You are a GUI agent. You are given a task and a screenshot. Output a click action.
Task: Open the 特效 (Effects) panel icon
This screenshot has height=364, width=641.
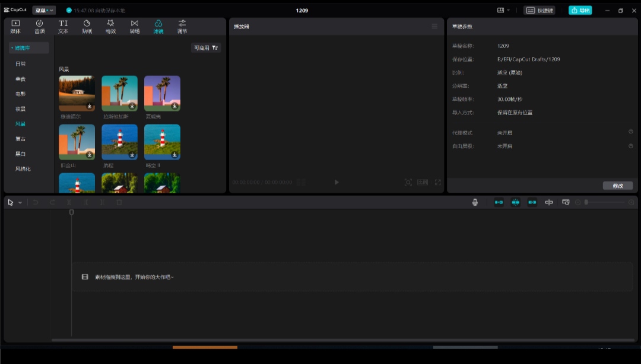tap(110, 26)
